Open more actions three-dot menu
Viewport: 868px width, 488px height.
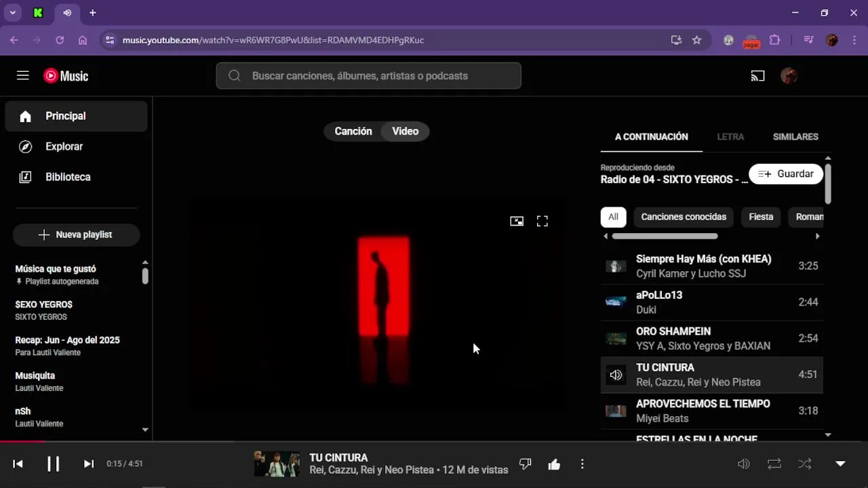[x=582, y=464]
